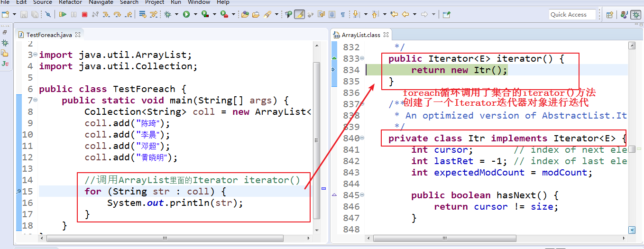The image size is (644, 249).
Task: Click the JUnit icon in left sidebar
Action: (x=5, y=64)
